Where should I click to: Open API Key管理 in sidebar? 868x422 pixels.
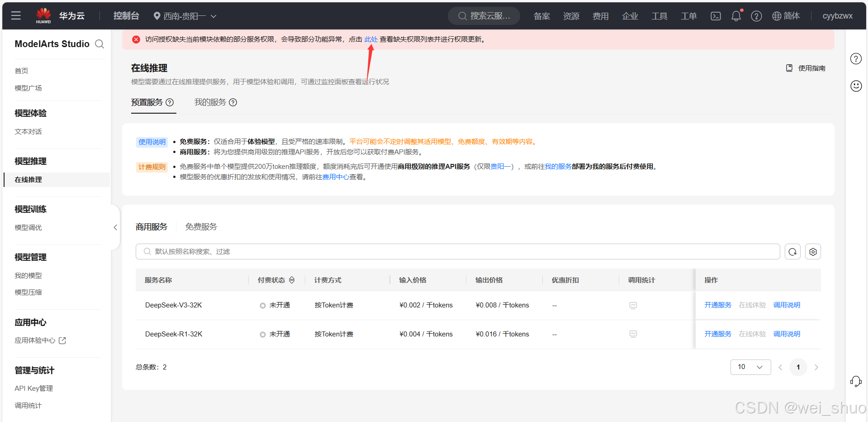coord(33,388)
